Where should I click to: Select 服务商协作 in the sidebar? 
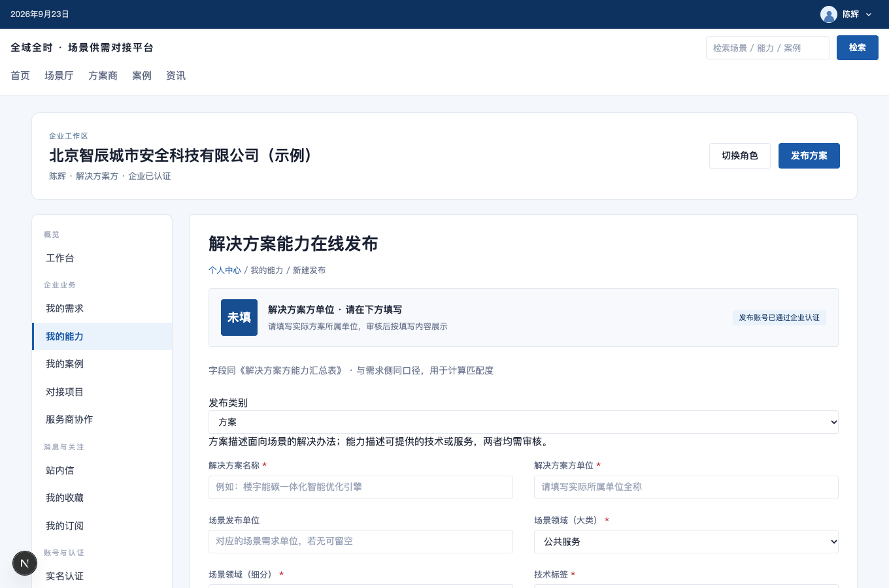[102, 419]
